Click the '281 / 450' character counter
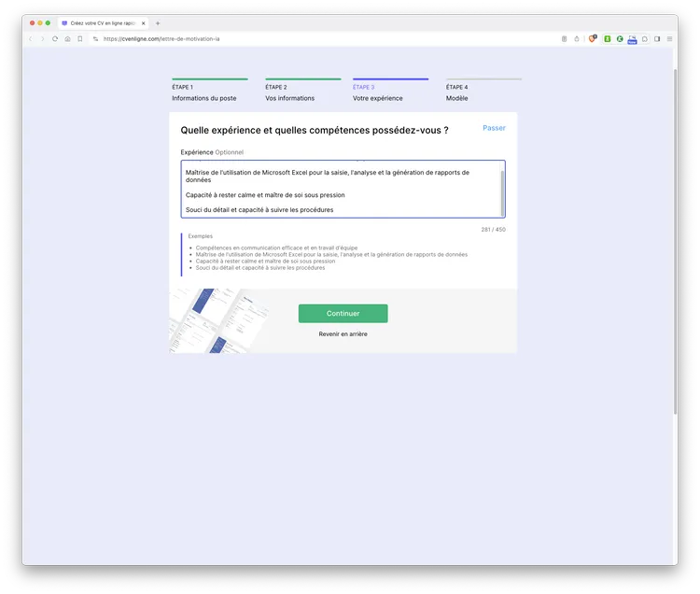 (x=494, y=230)
